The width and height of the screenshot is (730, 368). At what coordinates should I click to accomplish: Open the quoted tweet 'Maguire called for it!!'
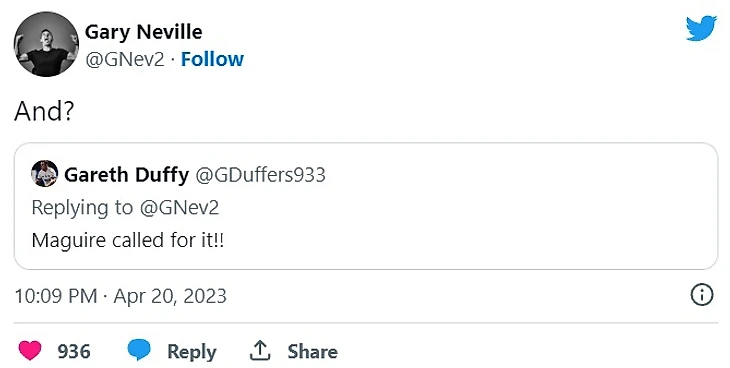128,240
